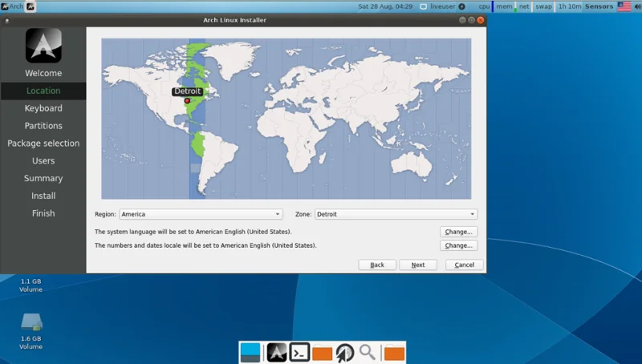Click Australia on the timezone map

pos(412,165)
